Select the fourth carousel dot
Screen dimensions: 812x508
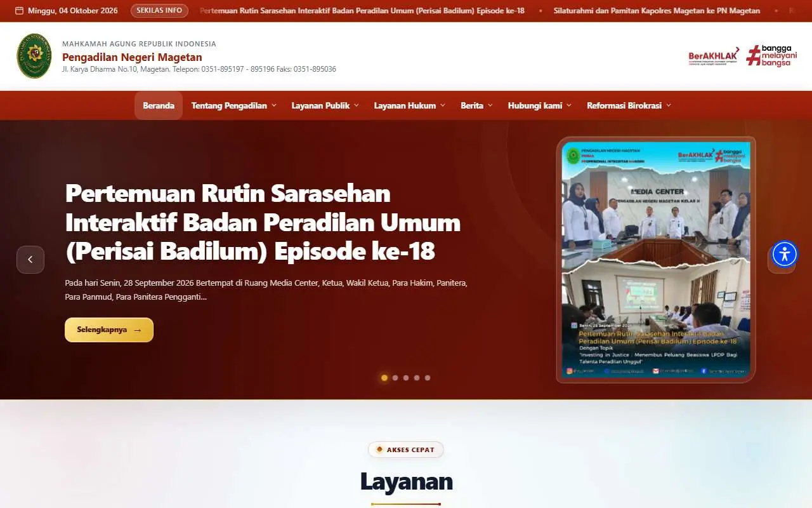tap(417, 378)
